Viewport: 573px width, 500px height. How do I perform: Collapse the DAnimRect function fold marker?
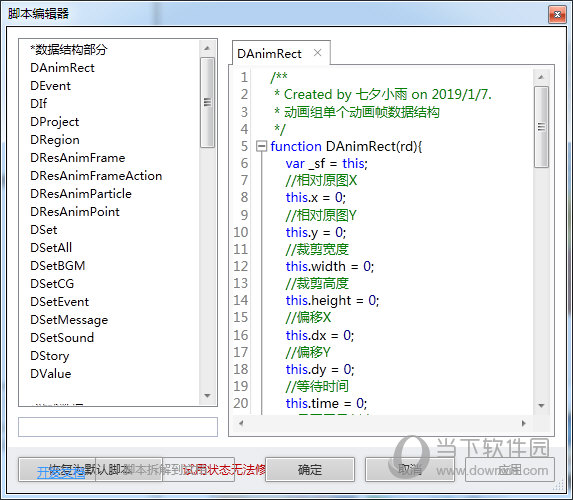261,146
